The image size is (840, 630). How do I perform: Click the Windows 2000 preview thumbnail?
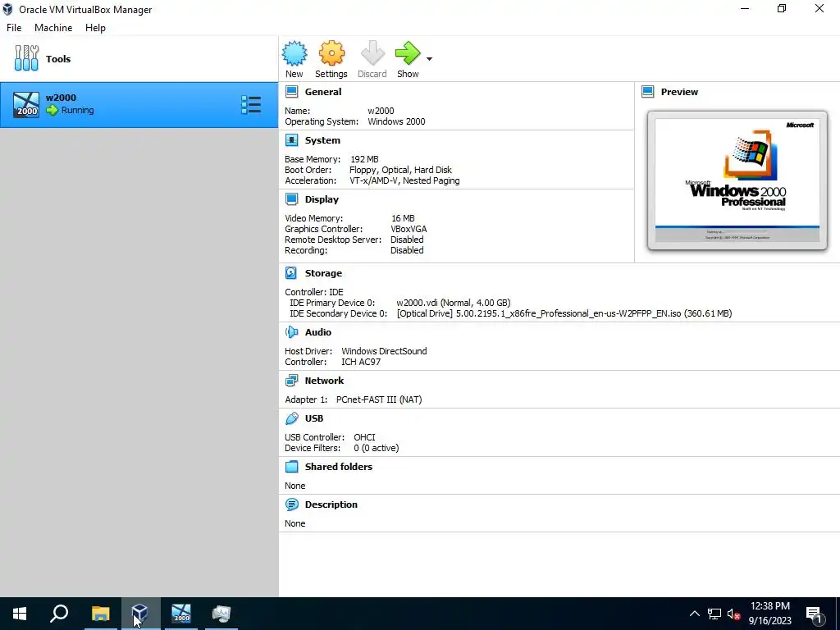coord(737,180)
